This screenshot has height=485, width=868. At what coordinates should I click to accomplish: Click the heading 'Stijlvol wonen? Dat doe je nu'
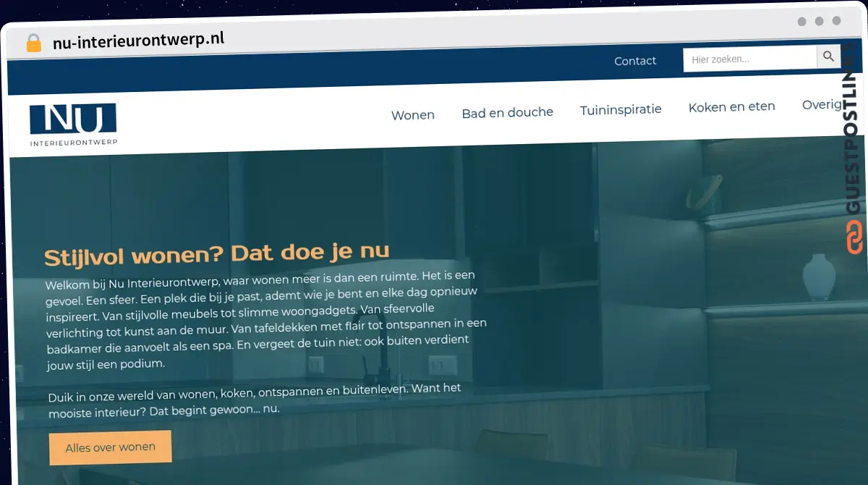(217, 254)
